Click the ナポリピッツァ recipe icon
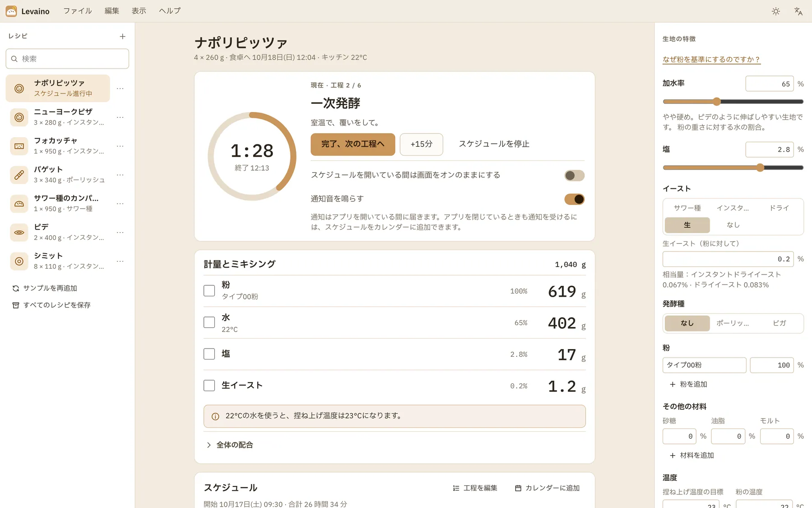This screenshot has height=508, width=812. pos(19,89)
